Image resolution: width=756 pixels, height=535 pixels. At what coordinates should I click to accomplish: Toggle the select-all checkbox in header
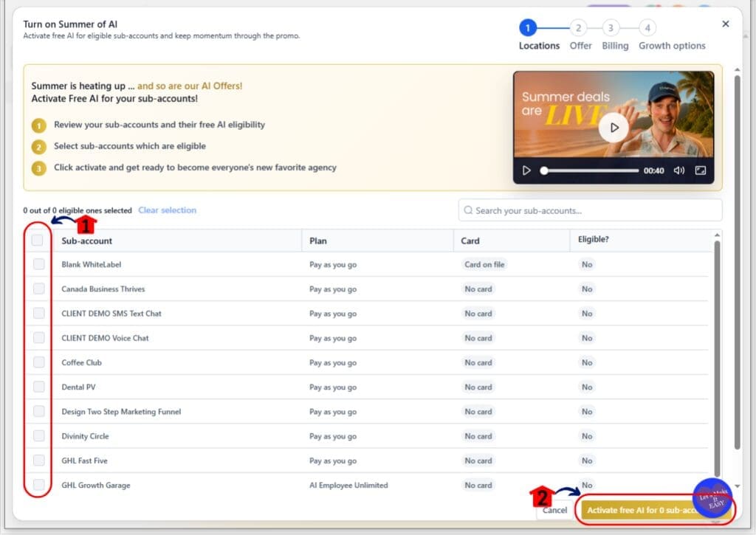click(x=37, y=240)
